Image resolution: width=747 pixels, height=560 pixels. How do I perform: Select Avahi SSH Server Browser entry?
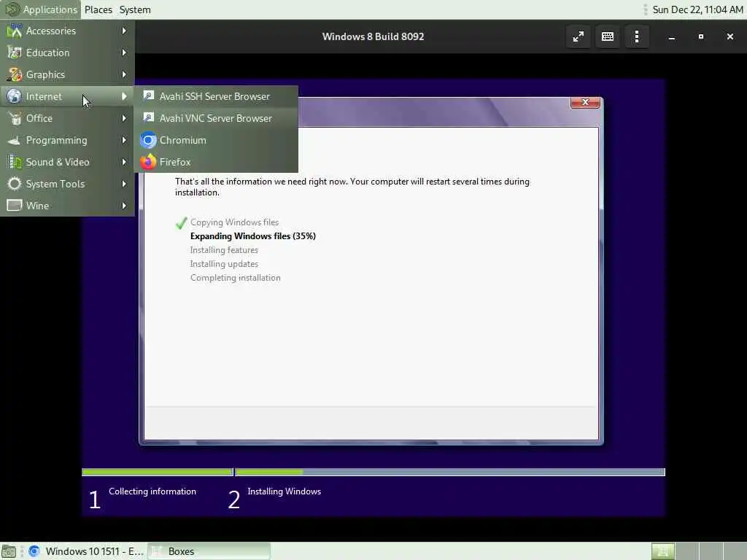(216, 96)
